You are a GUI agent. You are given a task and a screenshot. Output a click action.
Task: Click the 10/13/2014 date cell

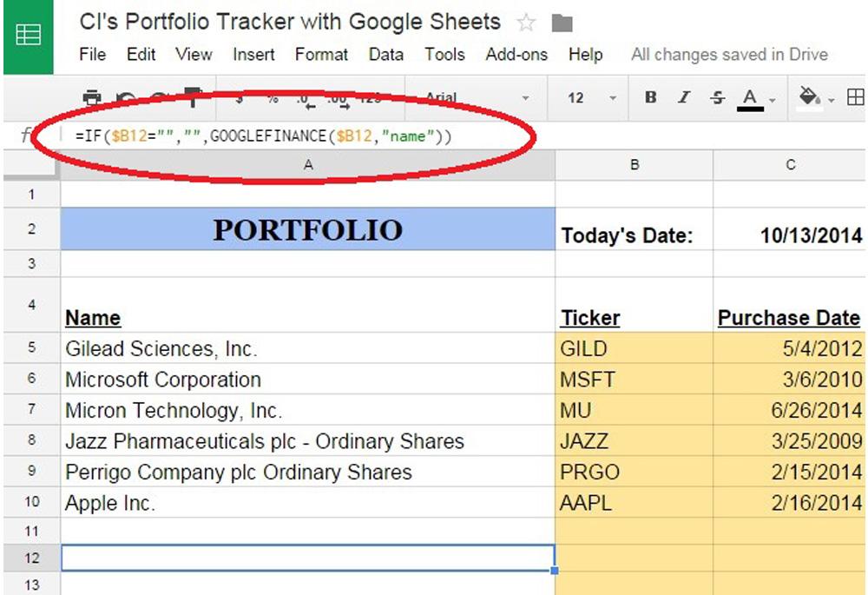(790, 229)
